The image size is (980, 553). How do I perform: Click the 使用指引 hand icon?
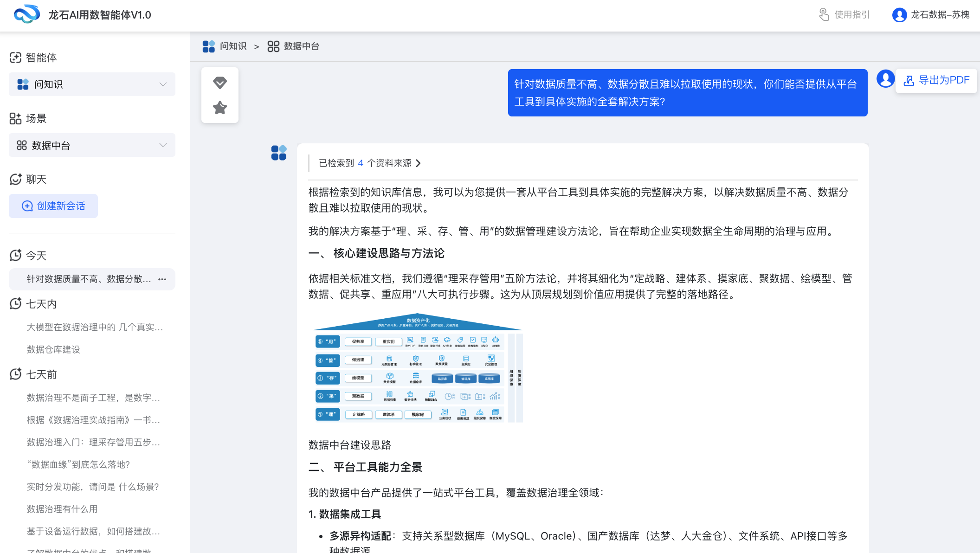pyautogui.click(x=824, y=14)
